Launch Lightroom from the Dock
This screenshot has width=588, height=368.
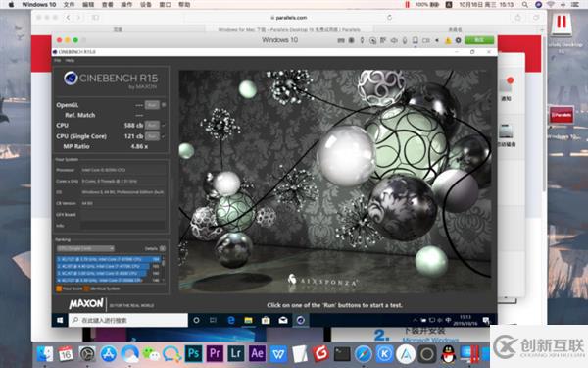[236, 353]
